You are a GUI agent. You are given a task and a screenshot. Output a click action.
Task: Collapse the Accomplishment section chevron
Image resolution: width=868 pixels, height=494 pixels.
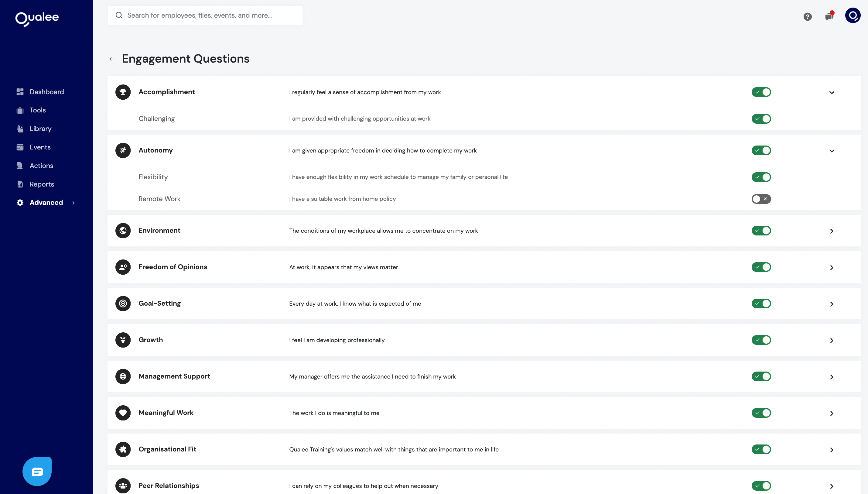(831, 92)
